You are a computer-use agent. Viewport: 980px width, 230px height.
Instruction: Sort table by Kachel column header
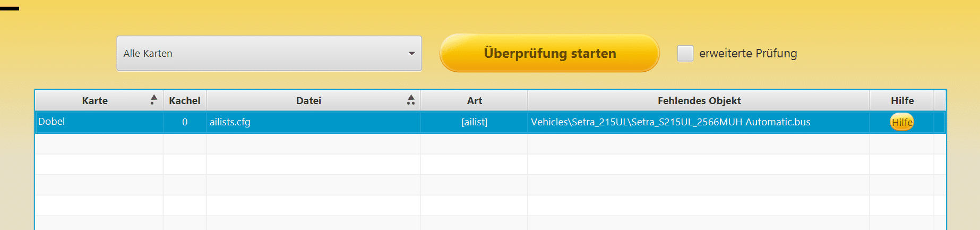point(185,100)
